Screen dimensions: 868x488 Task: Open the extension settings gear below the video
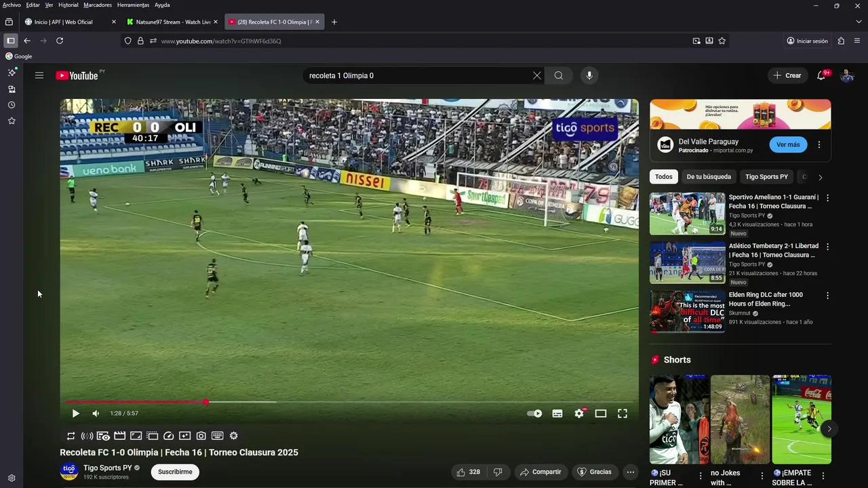(x=234, y=436)
